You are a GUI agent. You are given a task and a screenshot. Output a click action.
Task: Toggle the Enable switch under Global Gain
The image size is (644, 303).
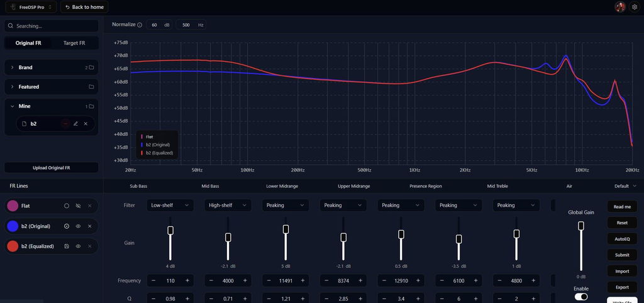click(x=580, y=297)
